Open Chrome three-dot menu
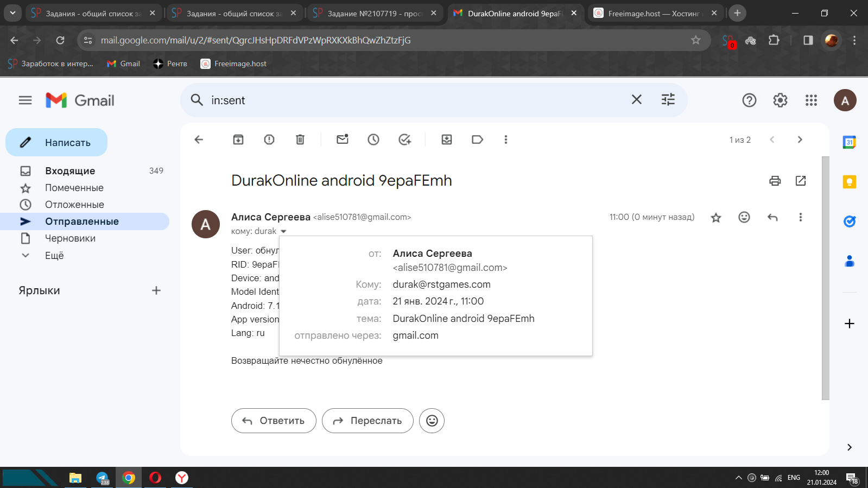This screenshot has width=868, height=488. tap(854, 40)
